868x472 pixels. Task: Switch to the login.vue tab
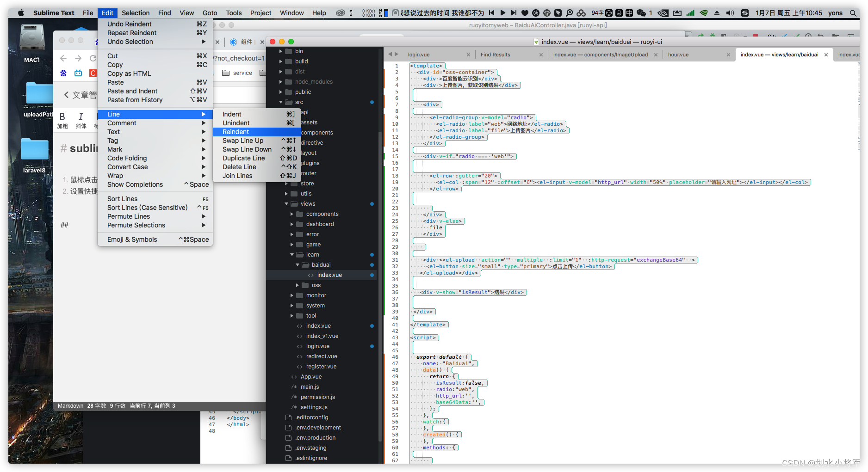[419, 55]
